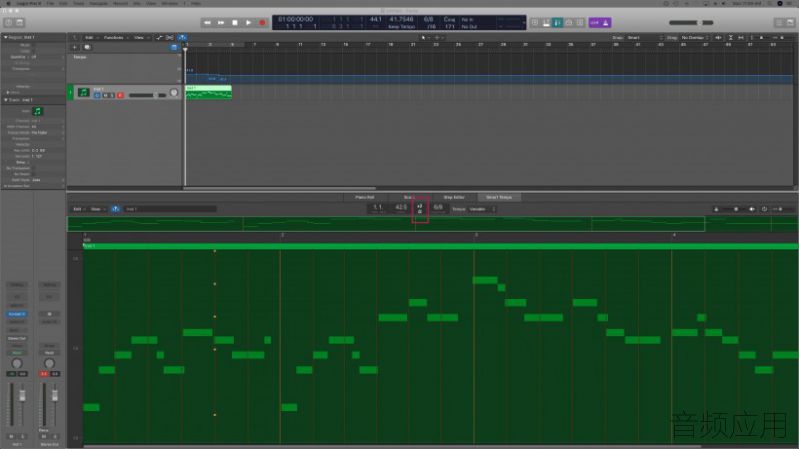Solo the Inst 1 track

pos(112,95)
